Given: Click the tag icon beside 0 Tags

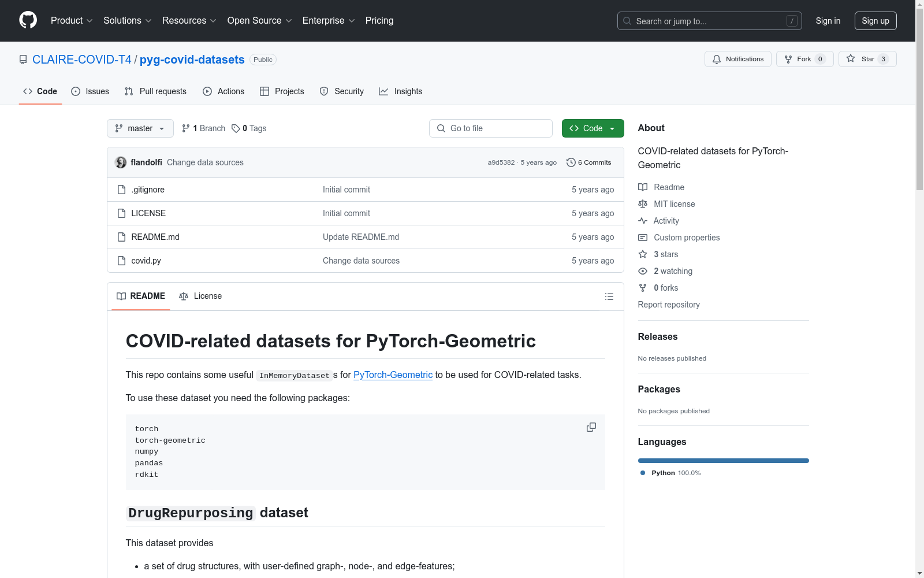Looking at the screenshot, I should [x=236, y=128].
